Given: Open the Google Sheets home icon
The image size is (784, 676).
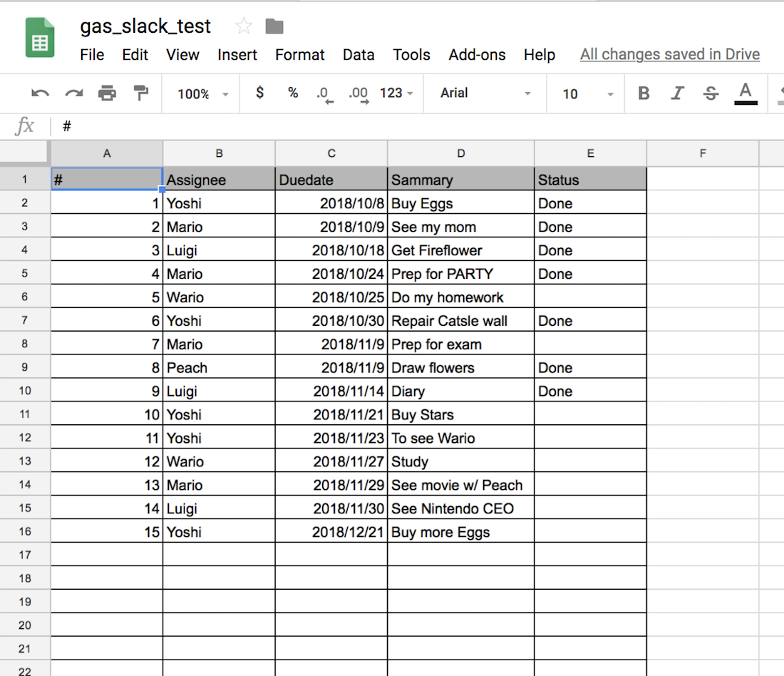Looking at the screenshot, I should (39, 38).
